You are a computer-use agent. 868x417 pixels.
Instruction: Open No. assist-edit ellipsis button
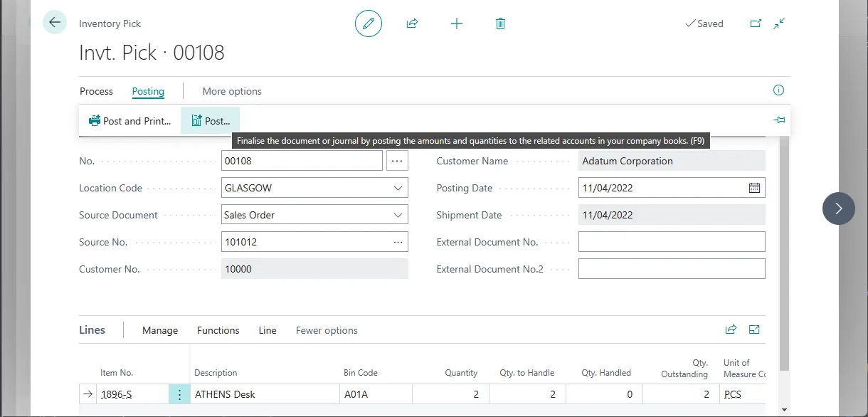pos(397,161)
